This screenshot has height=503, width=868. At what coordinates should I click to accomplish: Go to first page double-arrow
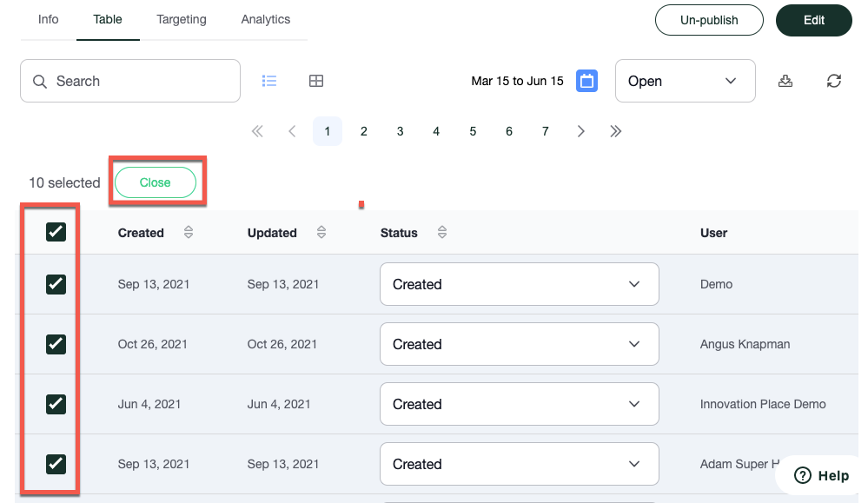257,131
